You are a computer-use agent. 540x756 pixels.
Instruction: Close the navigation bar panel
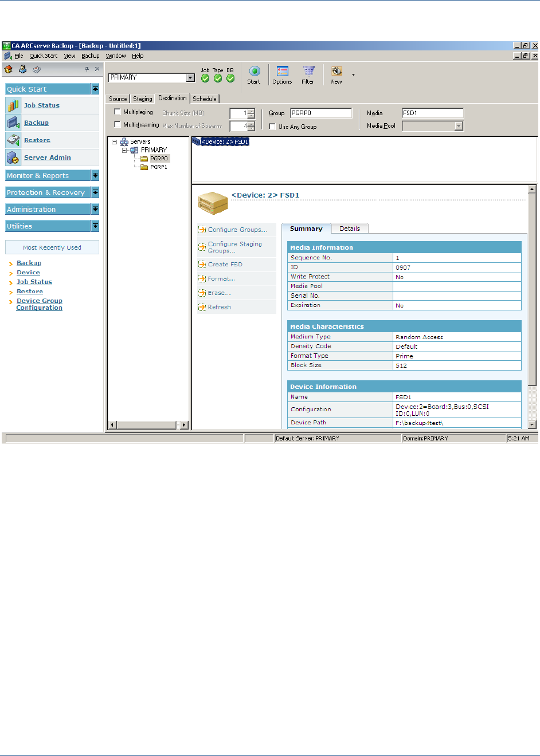coord(97,69)
